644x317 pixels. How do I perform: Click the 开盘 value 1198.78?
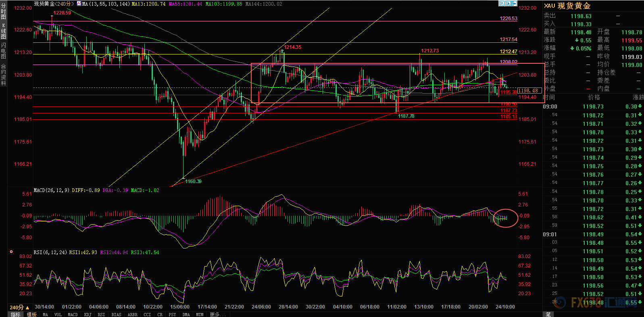631,32
